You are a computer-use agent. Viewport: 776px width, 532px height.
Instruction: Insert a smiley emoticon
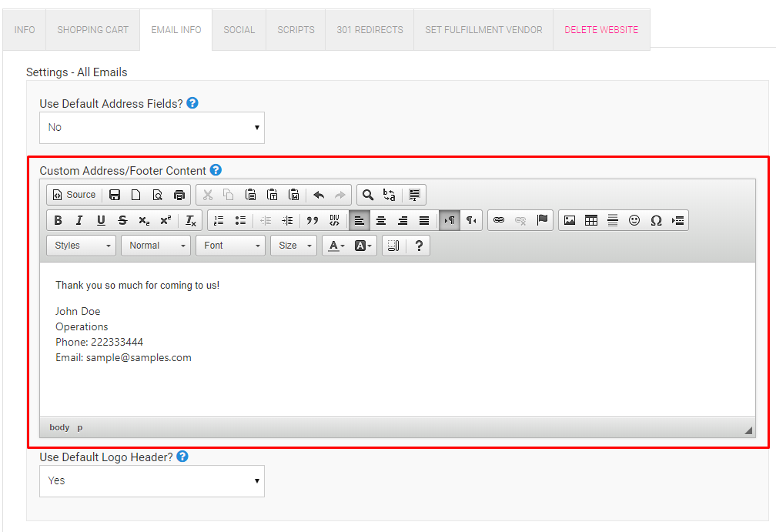tap(634, 221)
